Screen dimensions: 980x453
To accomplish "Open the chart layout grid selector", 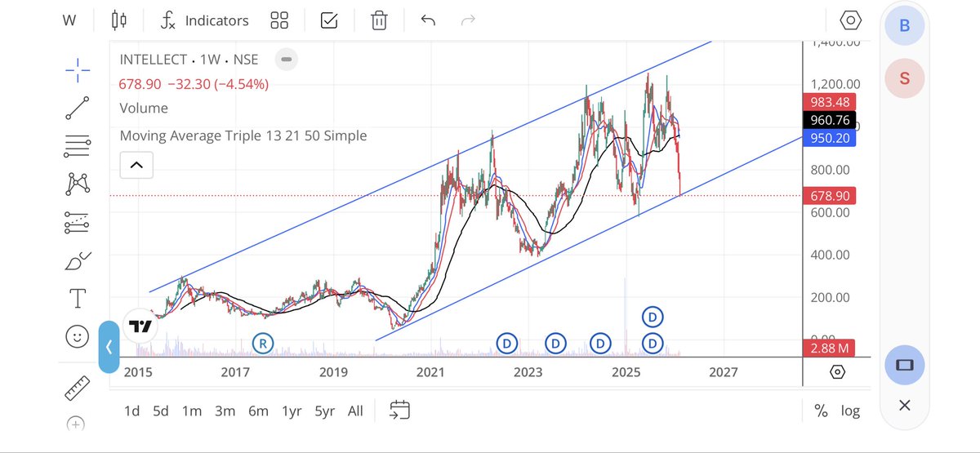I will [279, 20].
